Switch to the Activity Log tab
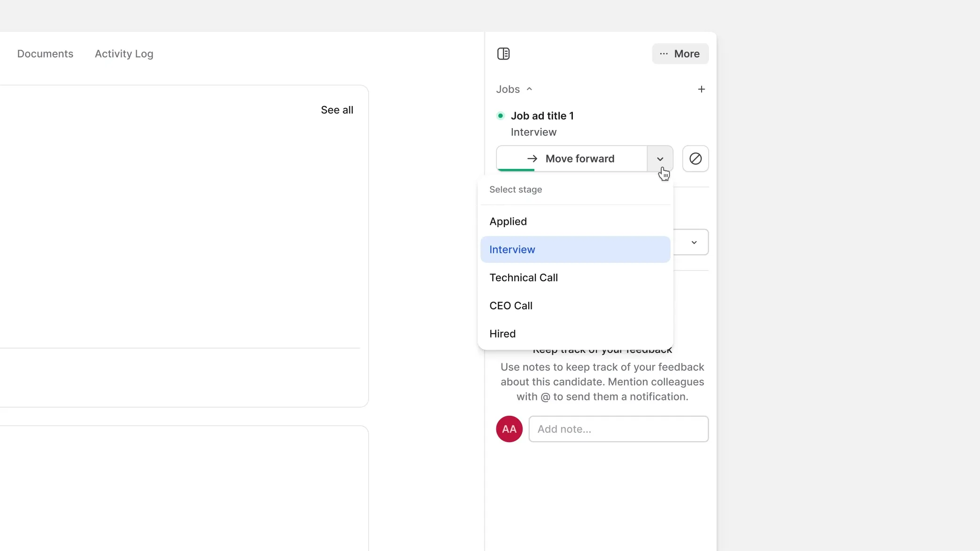980x551 pixels. (x=124, y=54)
